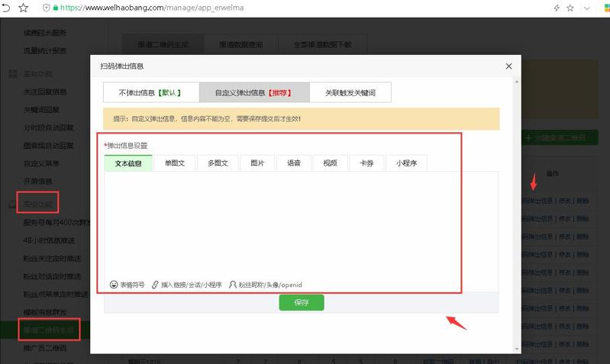Click the green 保存 button
The width and height of the screenshot is (610, 364).
coord(302,302)
